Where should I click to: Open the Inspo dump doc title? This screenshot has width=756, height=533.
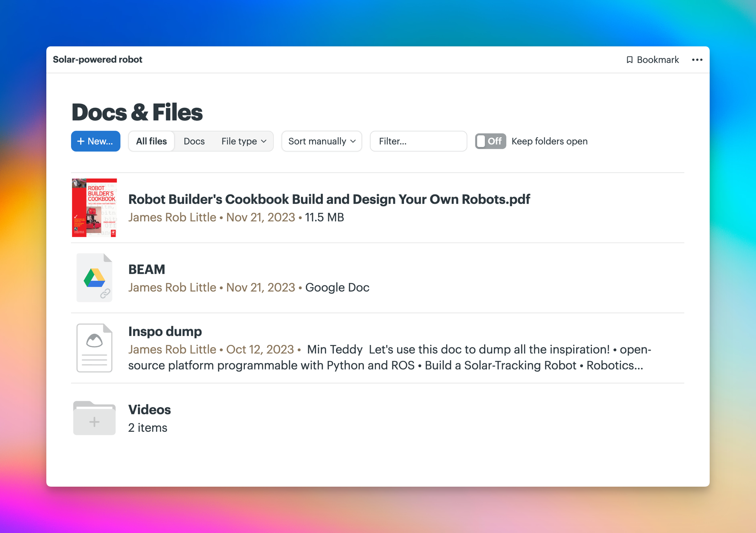(165, 331)
